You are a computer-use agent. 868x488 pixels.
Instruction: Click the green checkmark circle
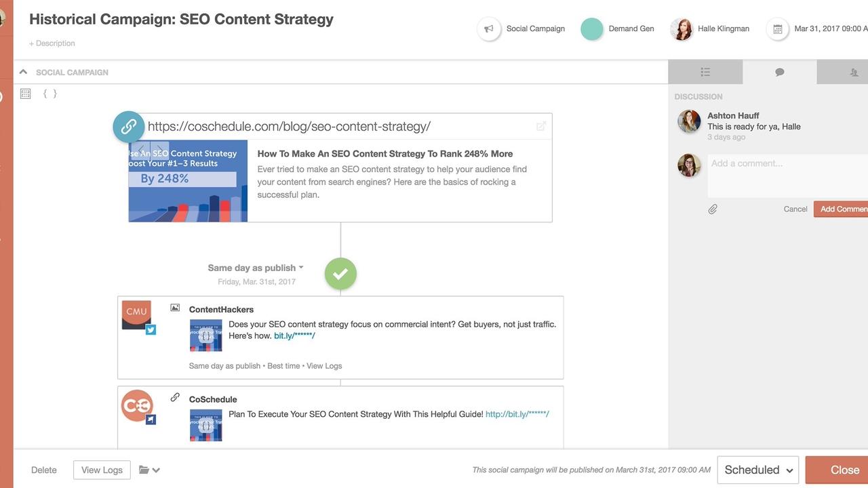pos(340,274)
